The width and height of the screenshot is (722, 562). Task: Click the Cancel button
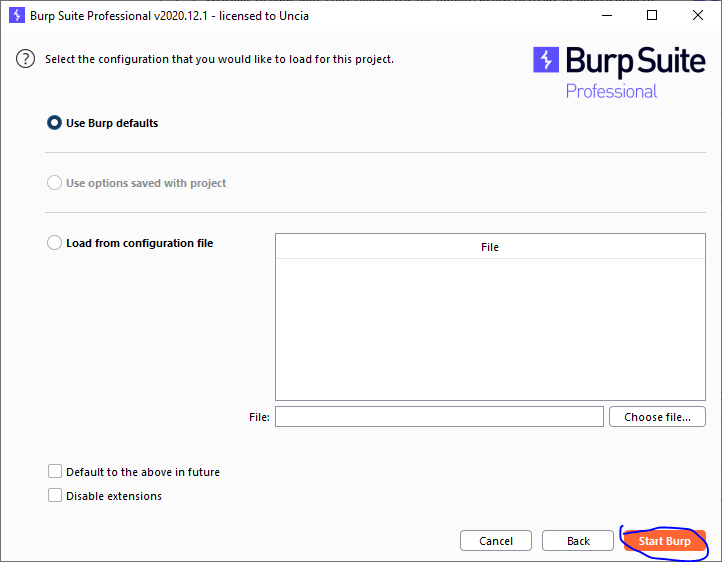tap(495, 541)
